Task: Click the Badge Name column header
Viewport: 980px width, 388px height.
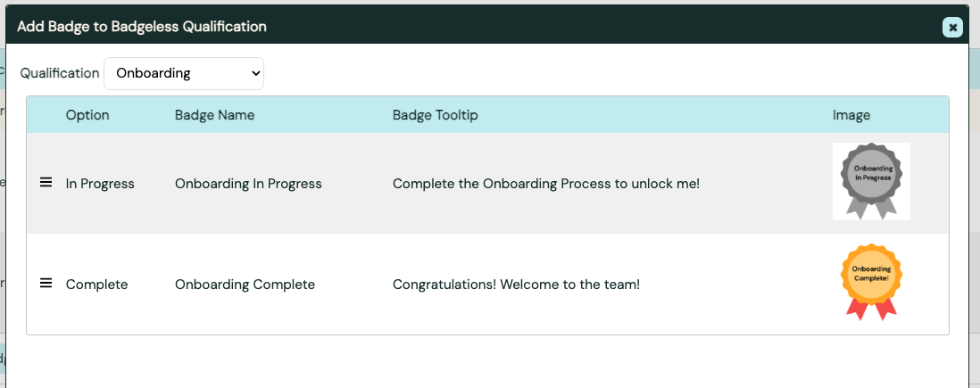Action: point(214,115)
